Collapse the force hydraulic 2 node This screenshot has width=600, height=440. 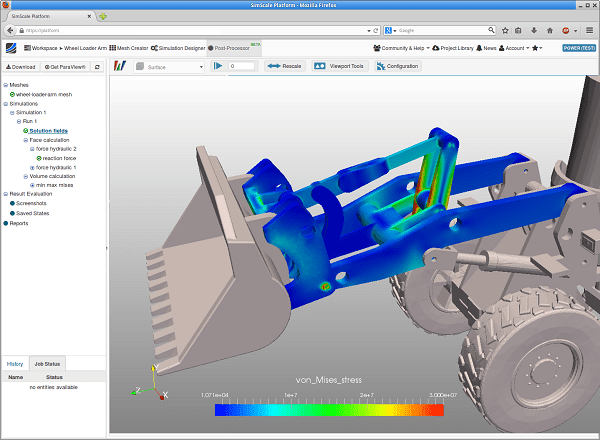[x=32, y=149]
